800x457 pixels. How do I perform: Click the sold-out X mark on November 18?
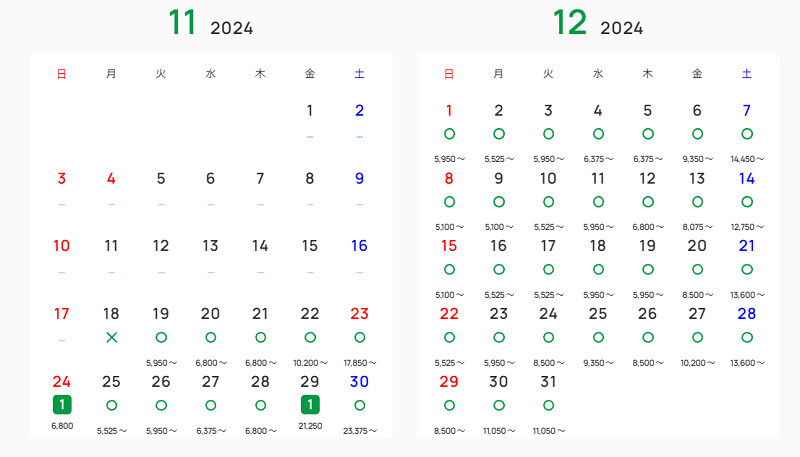(x=111, y=337)
